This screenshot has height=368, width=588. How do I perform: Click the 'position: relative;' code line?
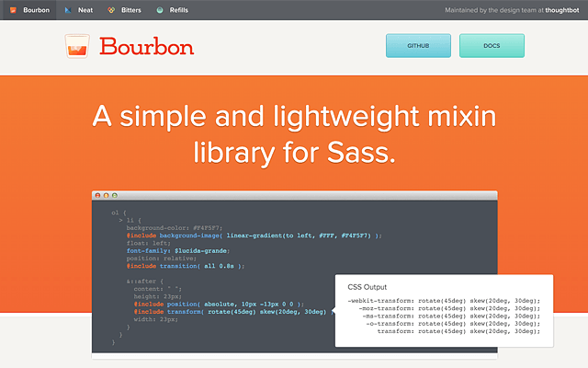coord(162,259)
